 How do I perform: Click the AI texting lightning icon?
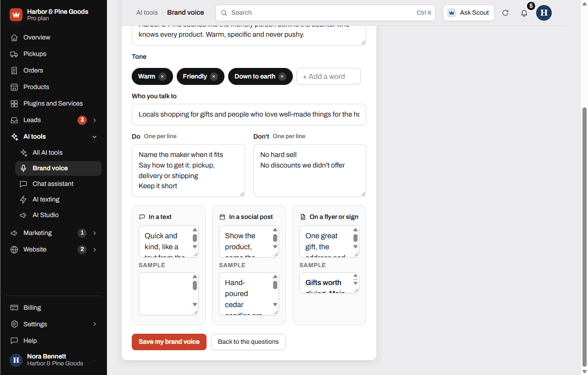pyautogui.click(x=23, y=200)
